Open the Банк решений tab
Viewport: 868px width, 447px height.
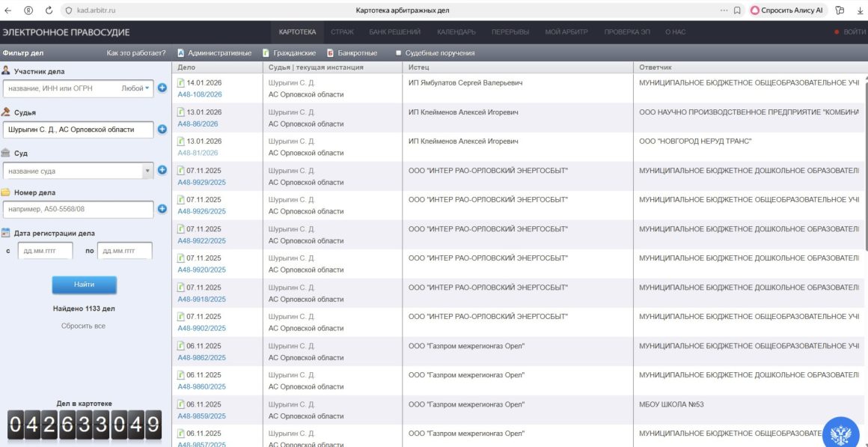(x=394, y=32)
